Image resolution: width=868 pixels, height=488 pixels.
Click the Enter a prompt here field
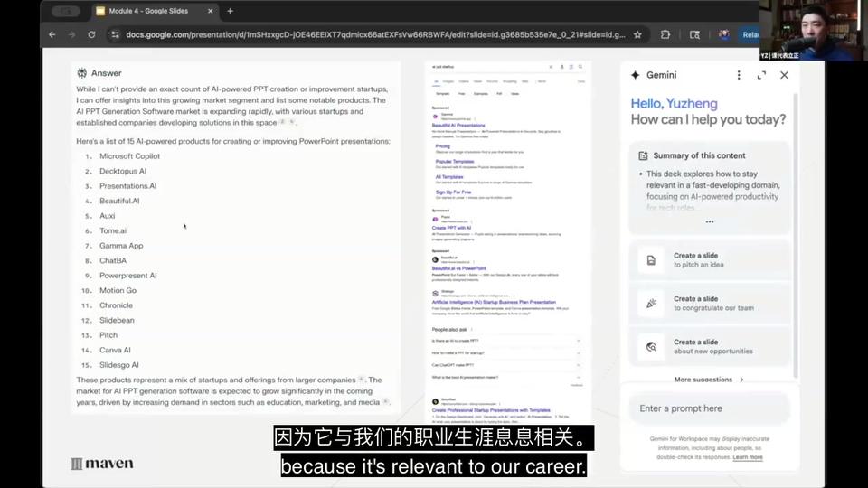709,408
